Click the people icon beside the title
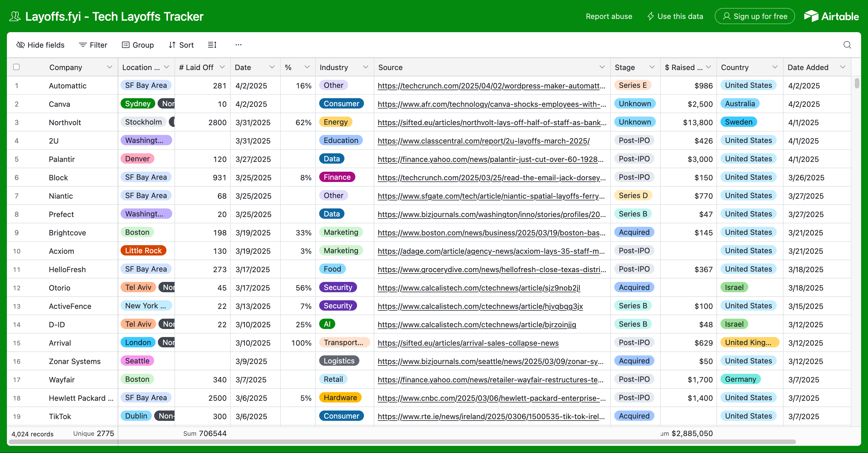This screenshot has width=868, height=453. tap(15, 16)
